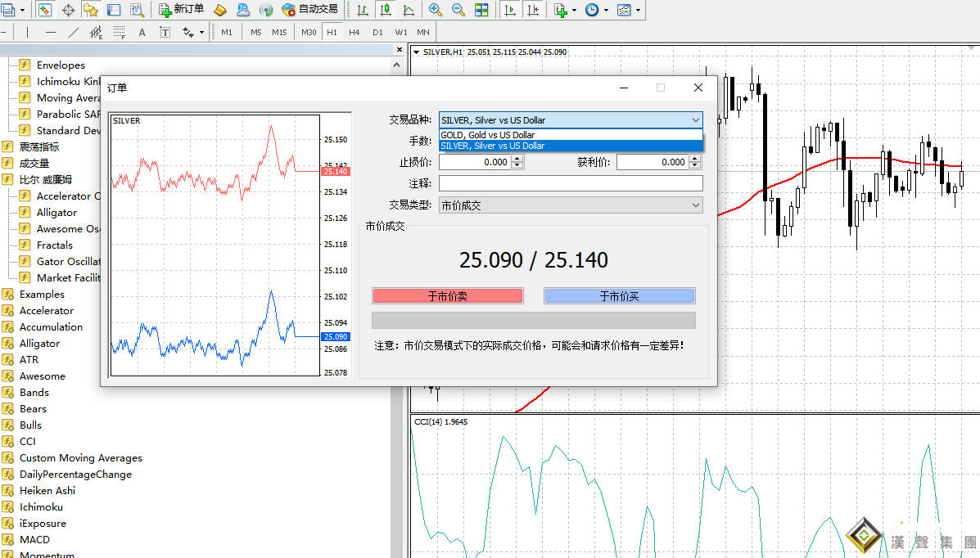
Task: Select the vertical line drawing tool
Action: [28, 32]
